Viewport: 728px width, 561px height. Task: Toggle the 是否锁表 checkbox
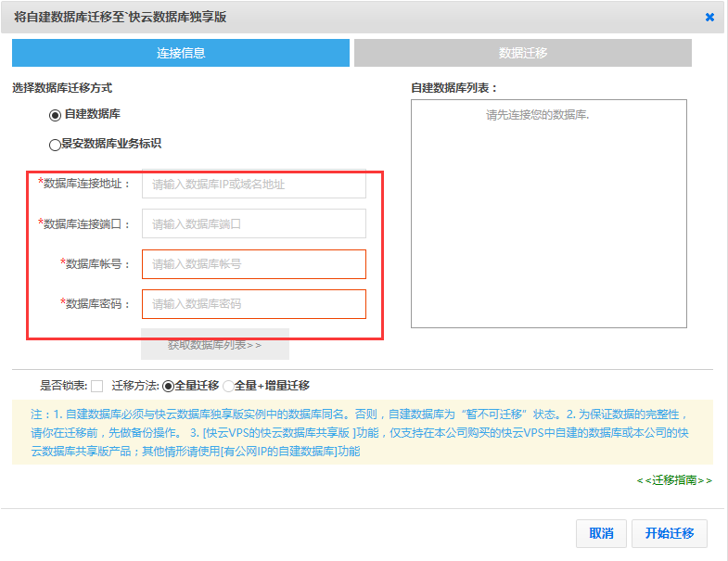(x=97, y=386)
